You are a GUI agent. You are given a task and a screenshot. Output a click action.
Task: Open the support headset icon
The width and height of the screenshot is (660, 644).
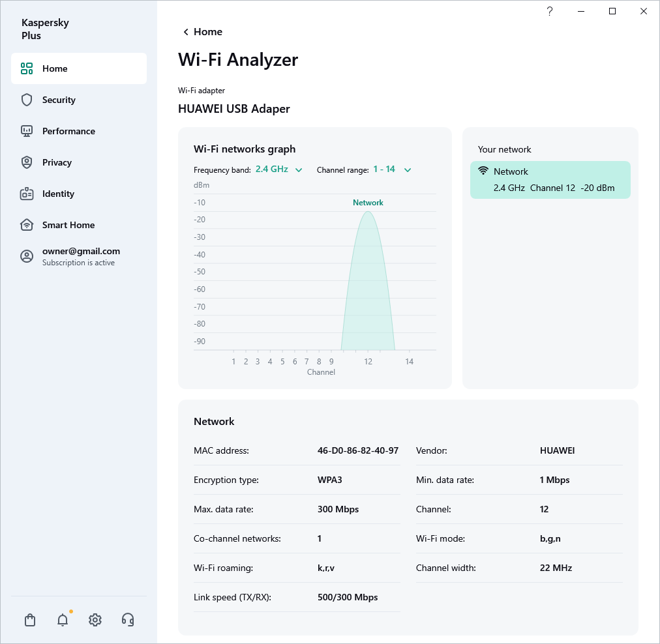click(128, 620)
